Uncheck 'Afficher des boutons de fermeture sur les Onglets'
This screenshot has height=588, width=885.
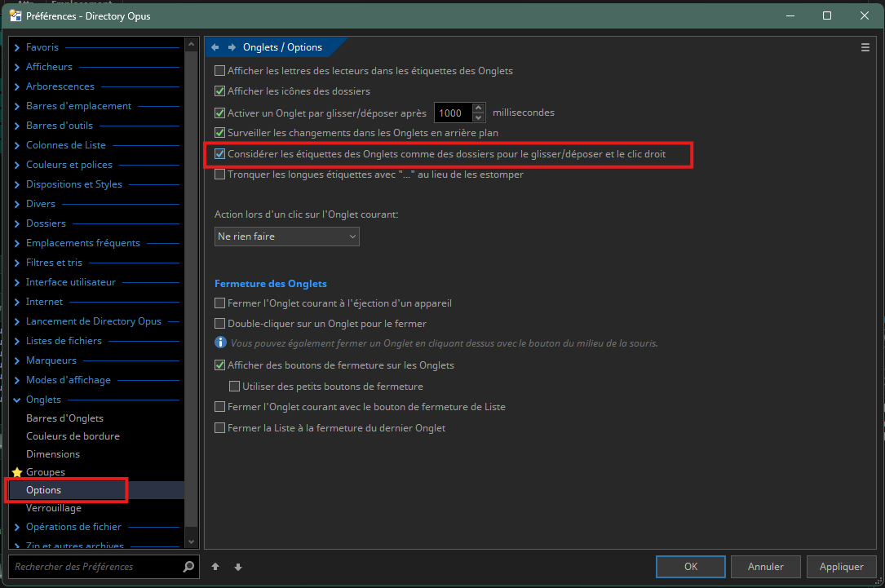tap(220, 365)
